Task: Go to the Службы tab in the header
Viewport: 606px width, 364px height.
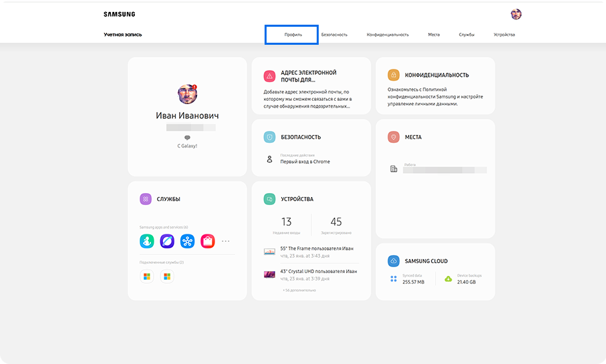Action: (x=466, y=35)
